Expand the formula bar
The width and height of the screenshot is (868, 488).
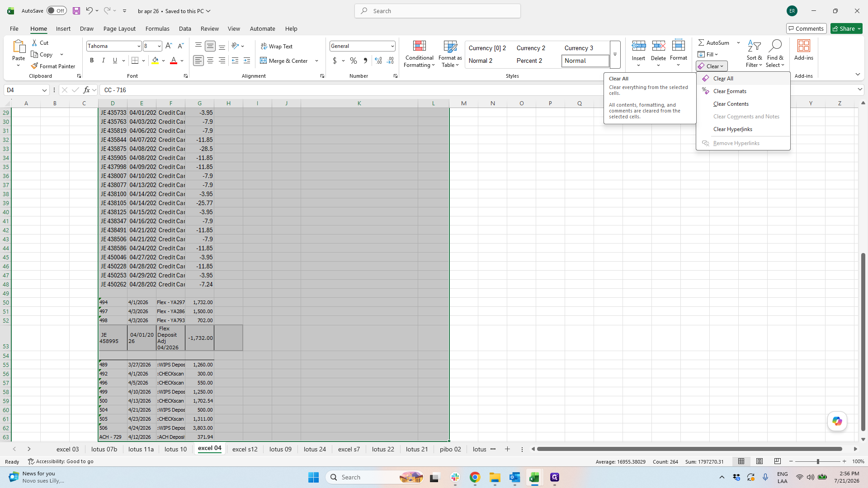coord(860,90)
